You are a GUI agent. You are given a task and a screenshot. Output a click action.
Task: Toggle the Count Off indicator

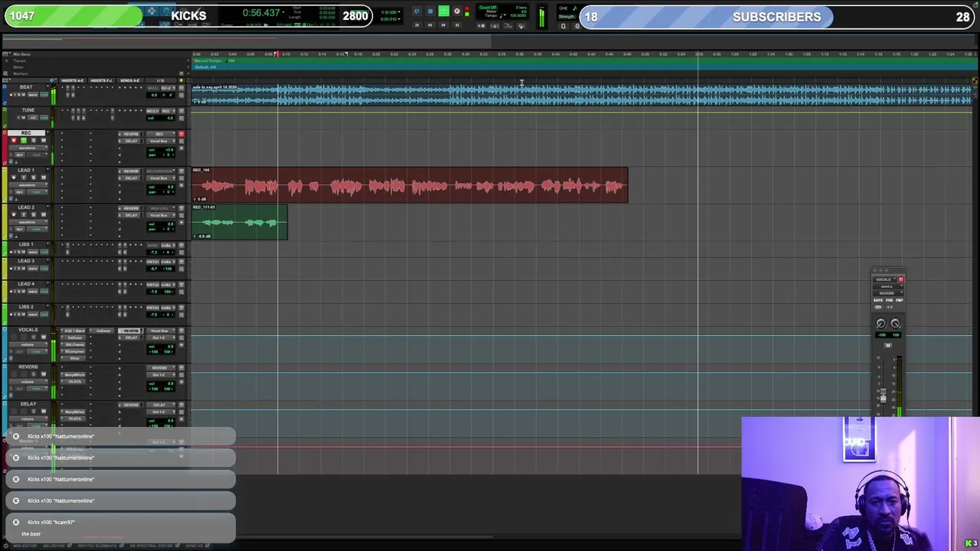(488, 8)
